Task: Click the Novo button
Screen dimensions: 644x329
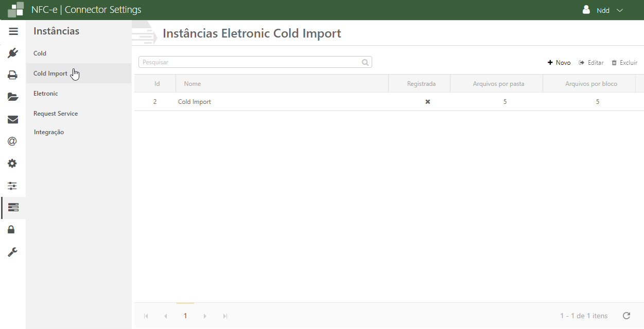Action: click(x=559, y=63)
